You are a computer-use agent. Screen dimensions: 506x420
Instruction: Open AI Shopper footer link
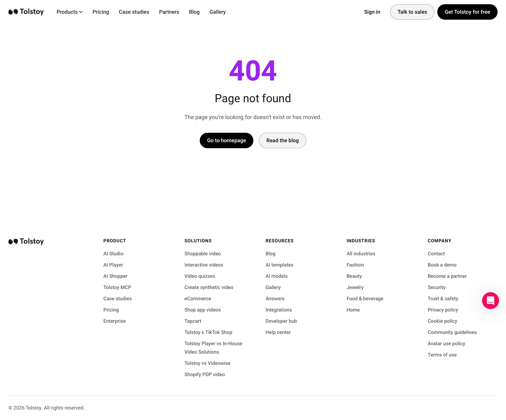[x=115, y=276]
